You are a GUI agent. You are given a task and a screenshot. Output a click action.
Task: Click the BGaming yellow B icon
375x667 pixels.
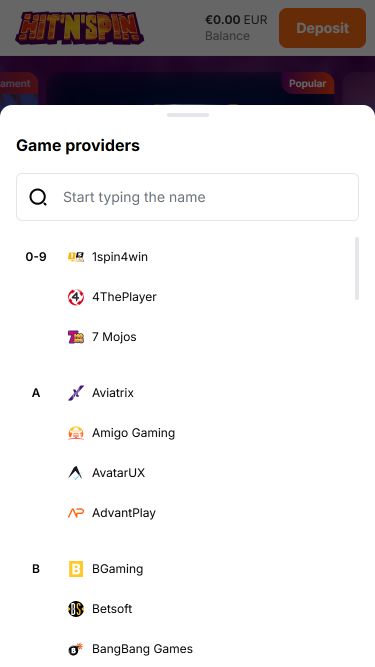pyautogui.click(x=76, y=569)
